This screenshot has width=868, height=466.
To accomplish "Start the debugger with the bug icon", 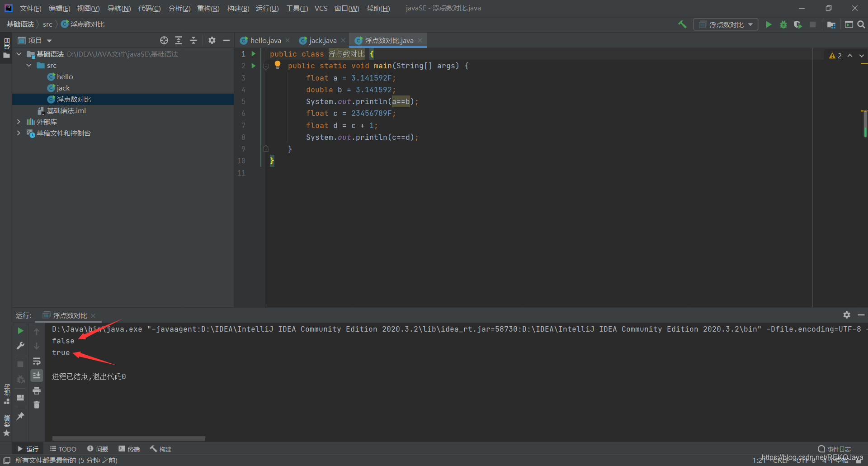I will point(783,24).
